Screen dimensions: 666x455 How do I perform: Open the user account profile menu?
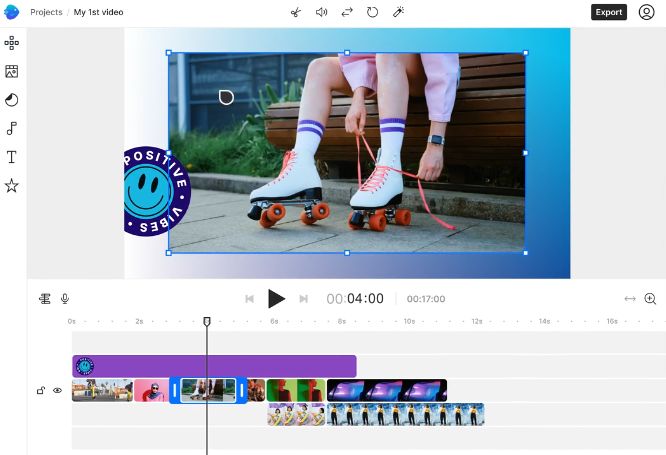pyautogui.click(x=646, y=12)
